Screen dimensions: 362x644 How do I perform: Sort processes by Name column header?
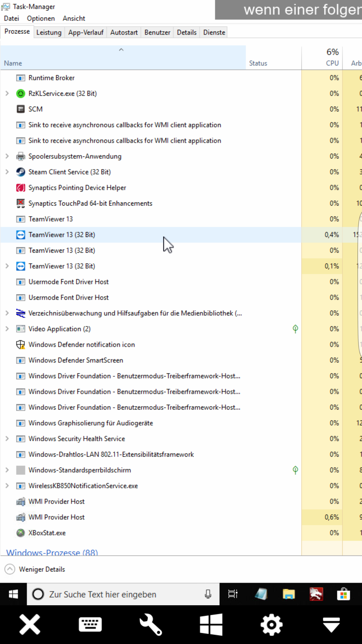point(123,57)
